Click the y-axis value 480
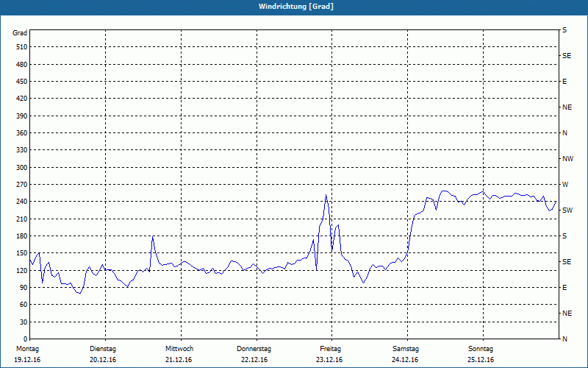Image resolution: width=588 pixels, height=368 pixels. pos(21,64)
